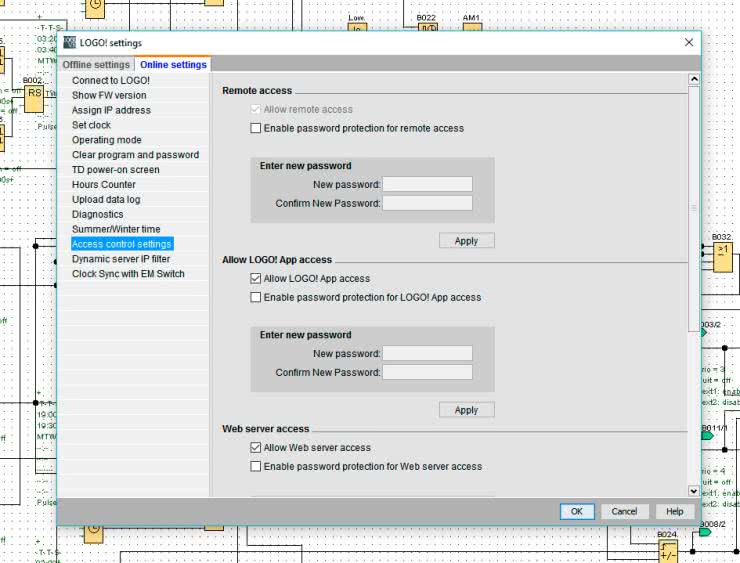
Task: Open Dynamic server IP filter settings
Action: click(x=121, y=259)
